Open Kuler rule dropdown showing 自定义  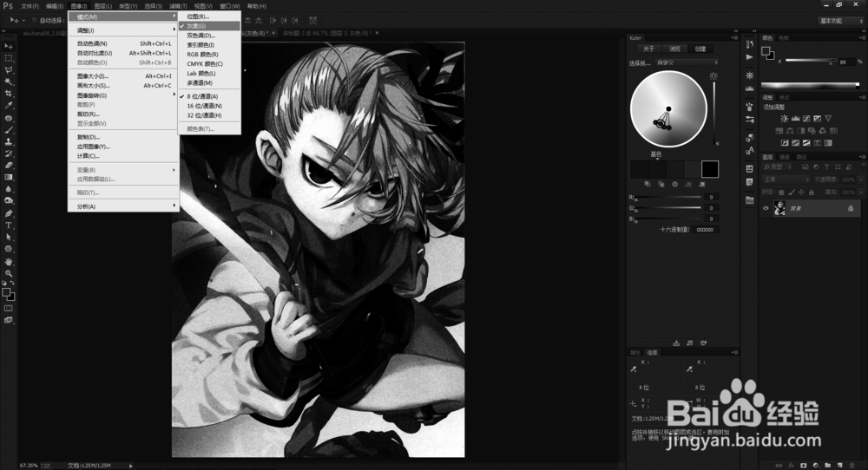(x=687, y=62)
